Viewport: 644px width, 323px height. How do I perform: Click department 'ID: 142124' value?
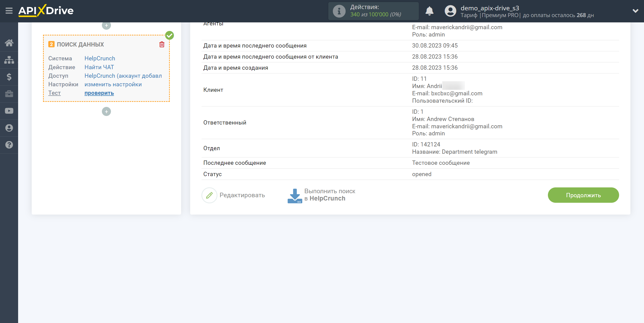[426, 144]
